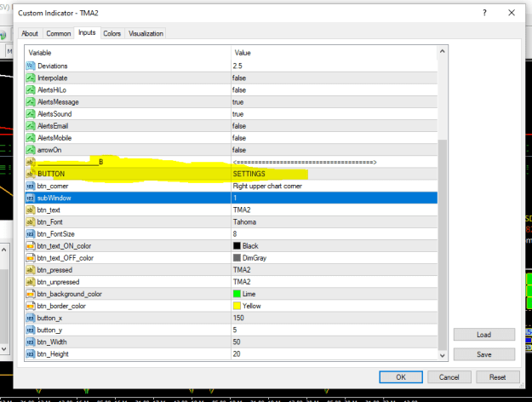The width and height of the screenshot is (532, 402).
Task: Click the btn_Font string icon
Action: [x=31, y=222]
